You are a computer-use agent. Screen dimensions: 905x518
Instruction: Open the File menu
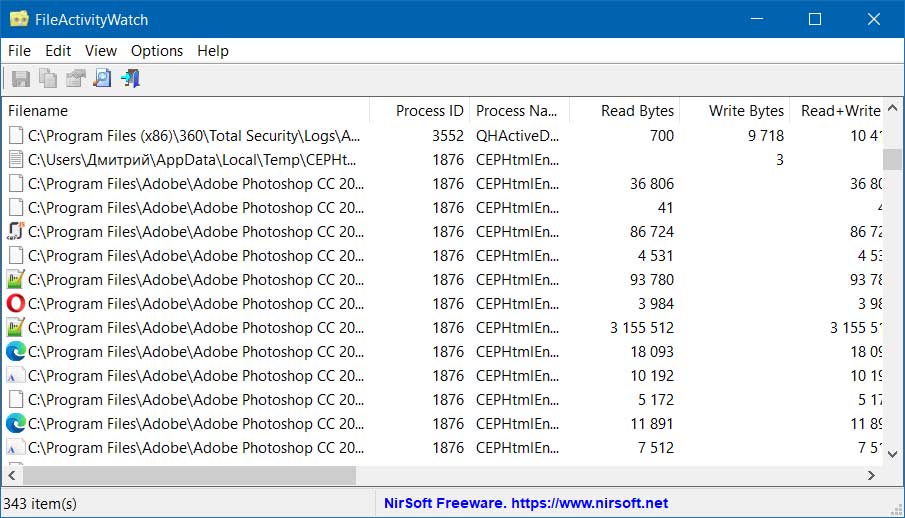pos(19,51)
